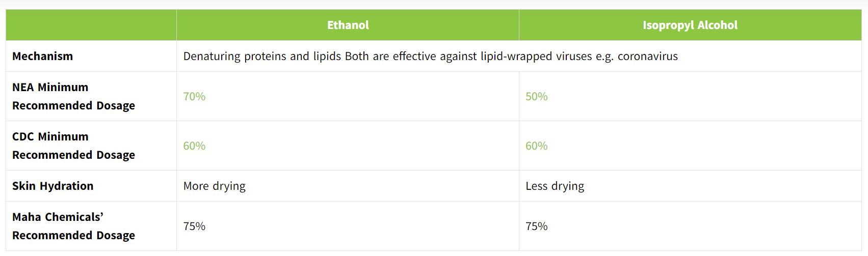Click the NEA Minimum Recommended Dosage label
The image size is (868, 256).
click(x=73, y=96)
